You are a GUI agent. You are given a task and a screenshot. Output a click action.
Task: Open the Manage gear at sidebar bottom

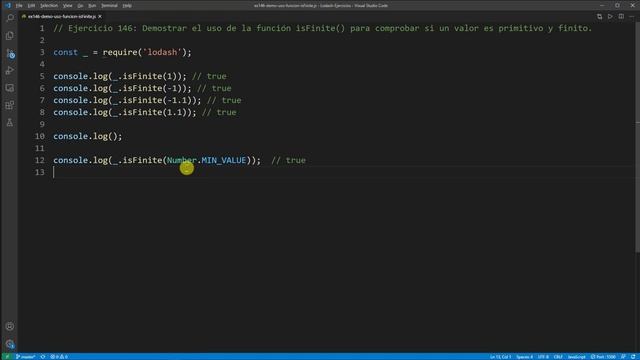10,344
